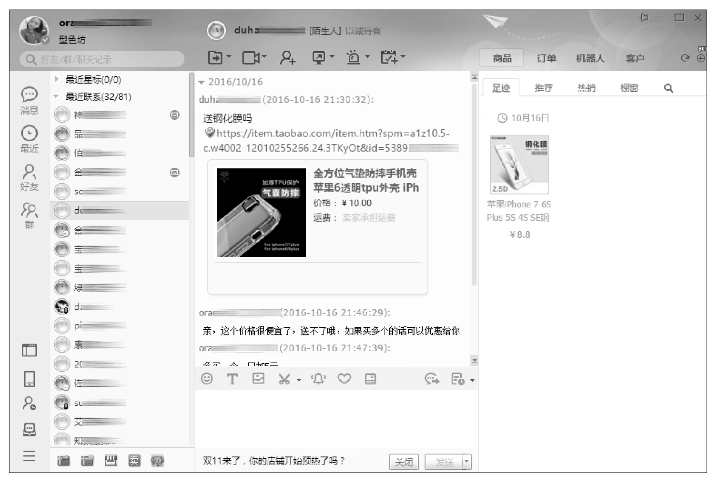Select the 热销 sub-tab
Image resolution: width=718 pixels, height=486 pixels.
(586, 88)
